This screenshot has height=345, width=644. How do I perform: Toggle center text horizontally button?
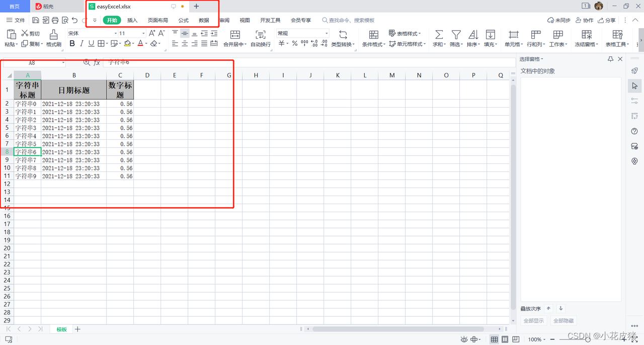tap(185, 44)
